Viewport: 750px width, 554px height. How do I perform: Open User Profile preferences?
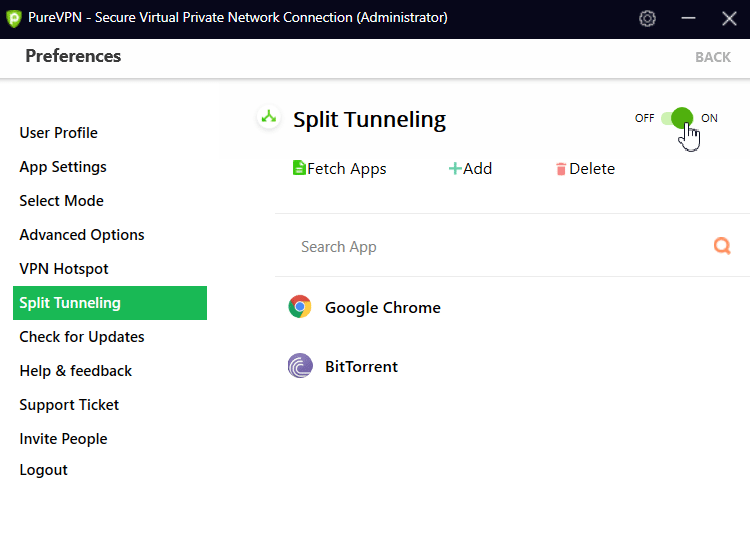(58, 133)
